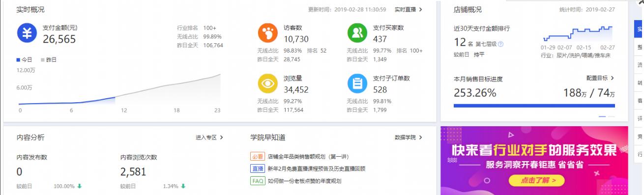Select the 整 item in right sidebar
The height and width of the screenshot is (195, 644).
pyautogui.click(x=639, y=47)
